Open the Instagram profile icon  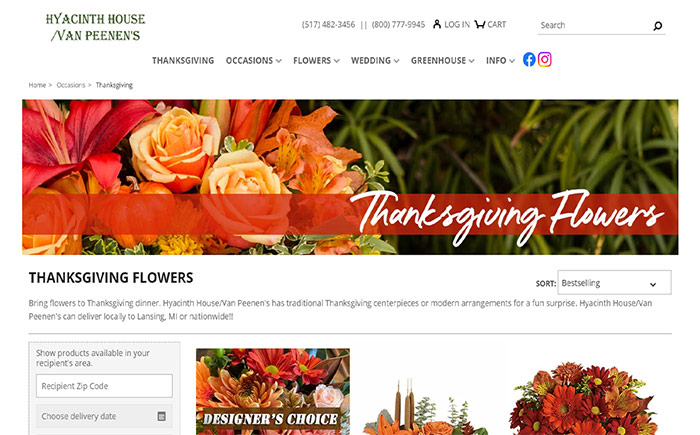[x=545, y=59]
